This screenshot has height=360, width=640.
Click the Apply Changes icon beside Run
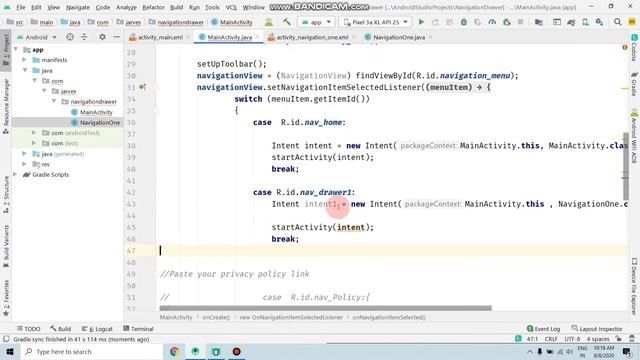click(436, 22)
